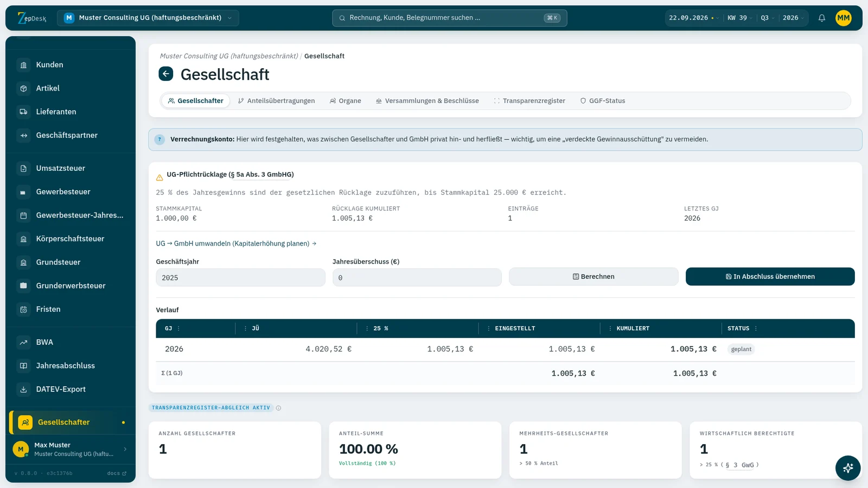Open the Gewerbesteuer factory icon
The width and height of the screenshot is (868, 488).
click(x=23, y=192)
